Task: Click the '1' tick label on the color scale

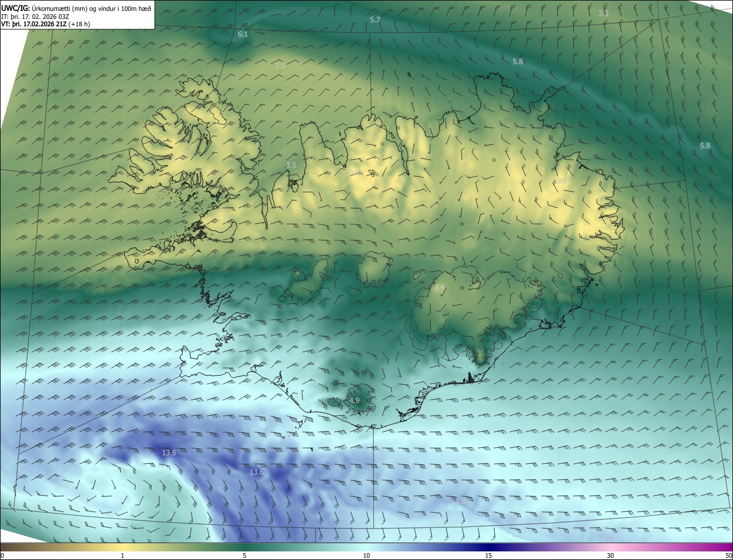Action: tap(123, 555)
